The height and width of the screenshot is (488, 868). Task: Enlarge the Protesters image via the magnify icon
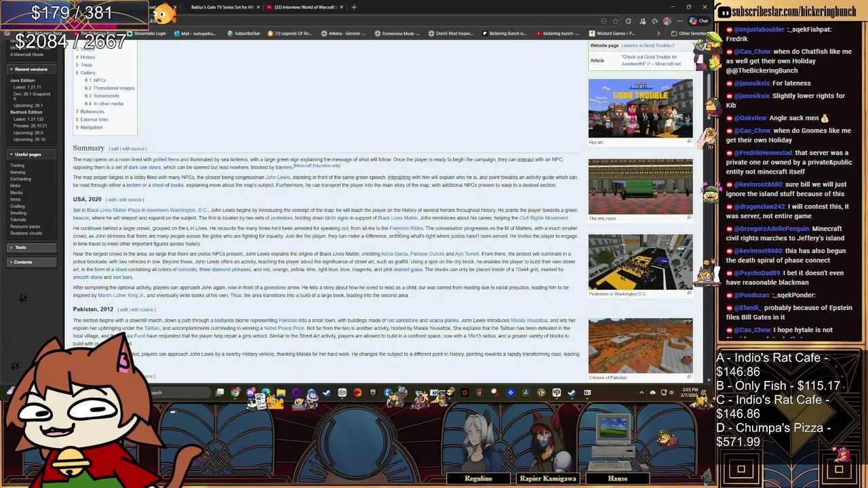[690, 293]
